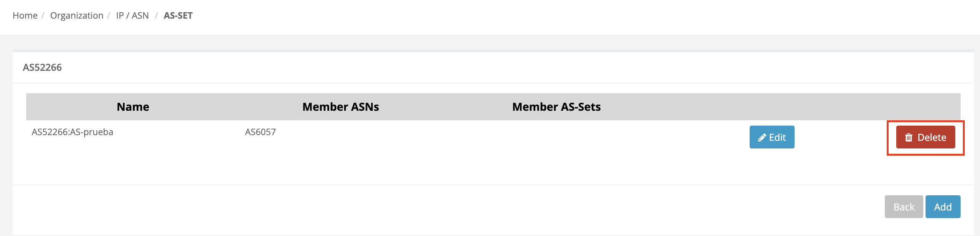Navigate to the IP / ASN breadcrumb

132,16
